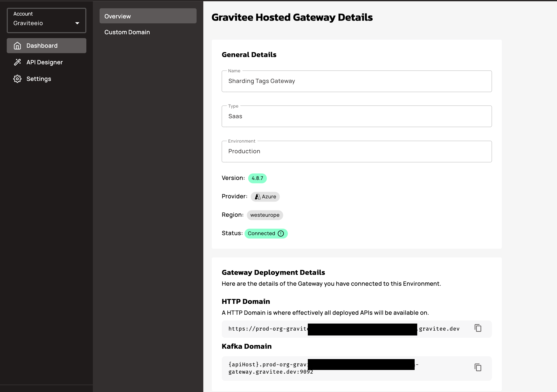Go to API Designer page
This screenshot has height=392, width=557.
coord(45,62)
